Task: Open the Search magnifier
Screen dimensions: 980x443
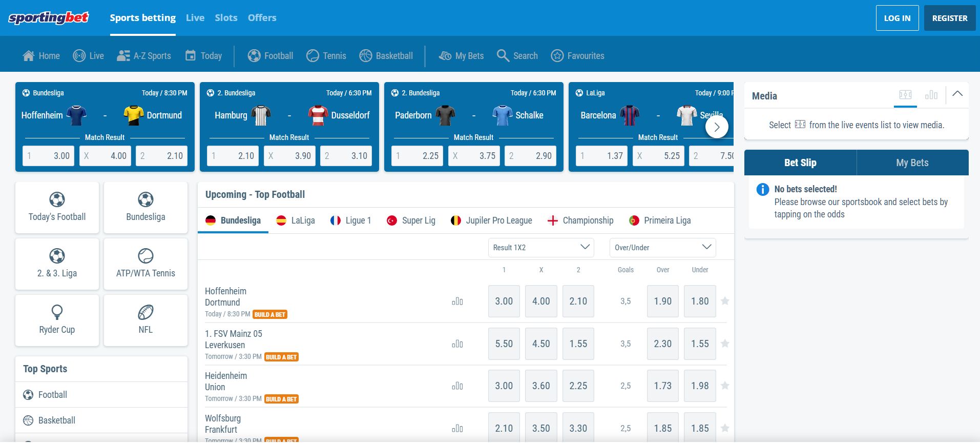Action: point(503,56)
